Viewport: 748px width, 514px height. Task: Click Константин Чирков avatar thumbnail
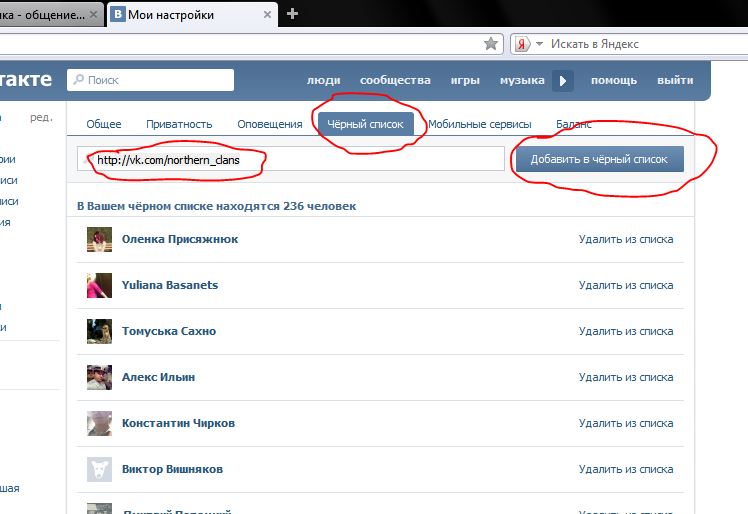[99, 423]
